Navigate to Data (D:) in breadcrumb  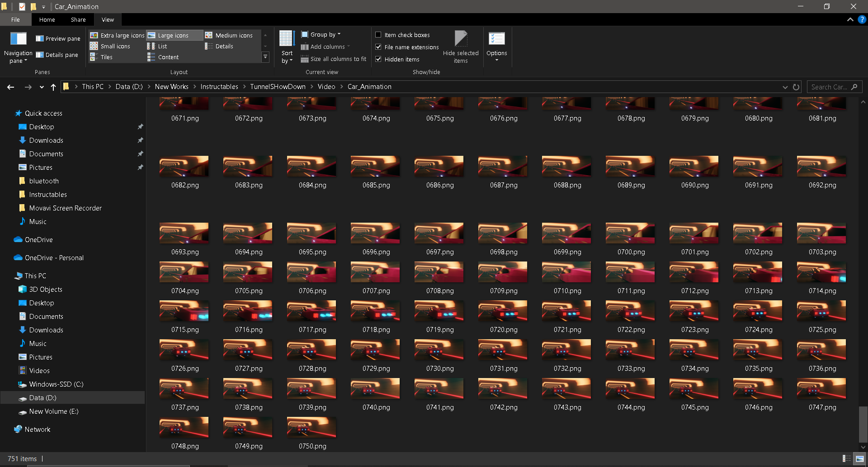click(129, 87)
